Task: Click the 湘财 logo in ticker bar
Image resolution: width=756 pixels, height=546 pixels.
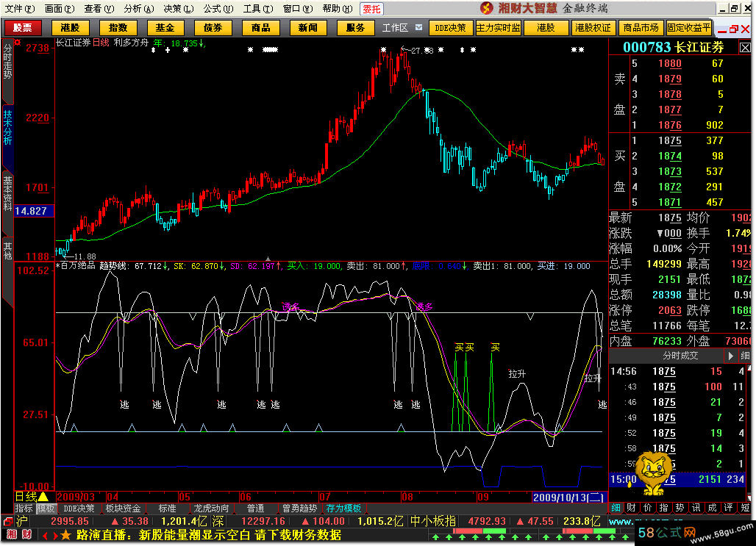Action: click(x=20, y=535)
